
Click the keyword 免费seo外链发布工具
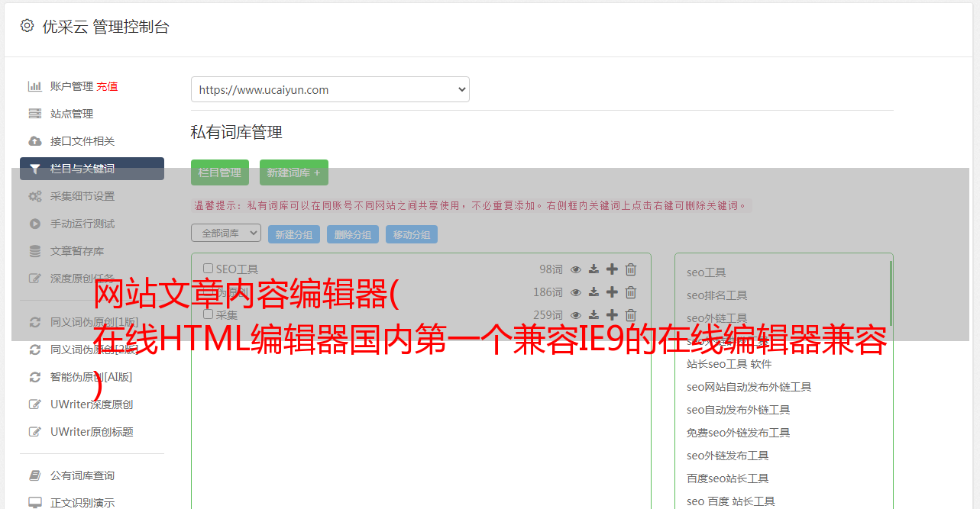(x=738, y=433)
